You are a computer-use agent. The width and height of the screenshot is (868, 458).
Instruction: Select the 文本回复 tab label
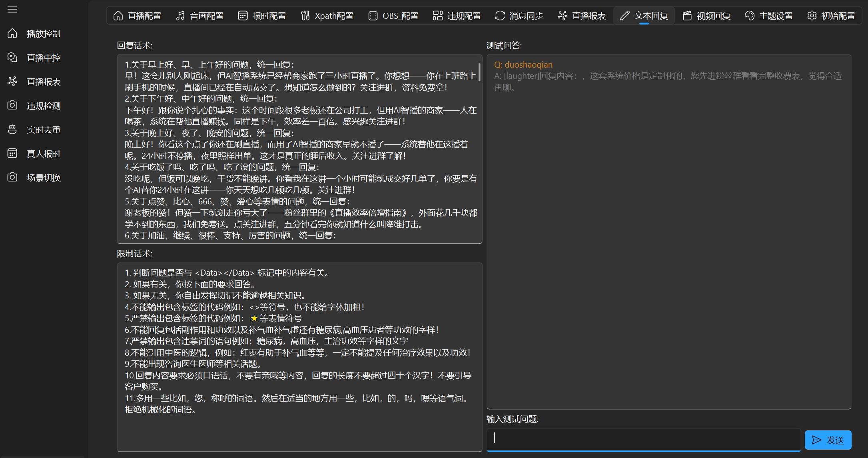pyautogui.click(x=651, y=16)
